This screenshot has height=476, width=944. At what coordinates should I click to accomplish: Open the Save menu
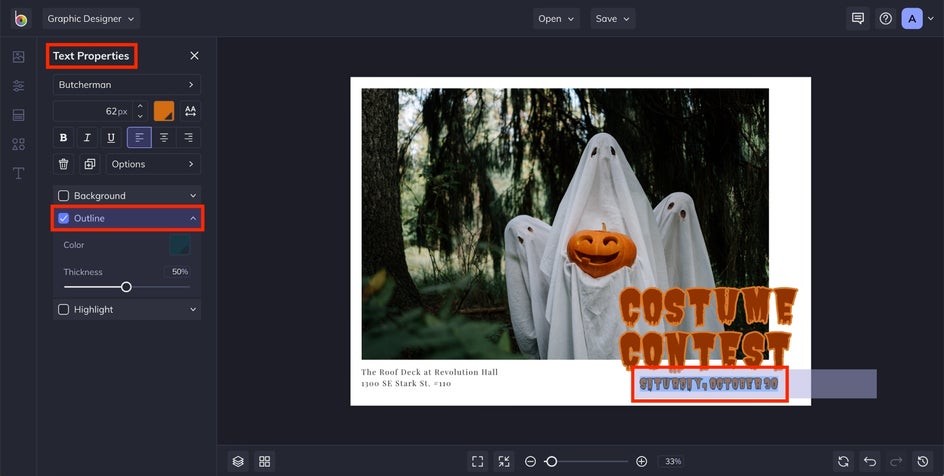[613, 18]
